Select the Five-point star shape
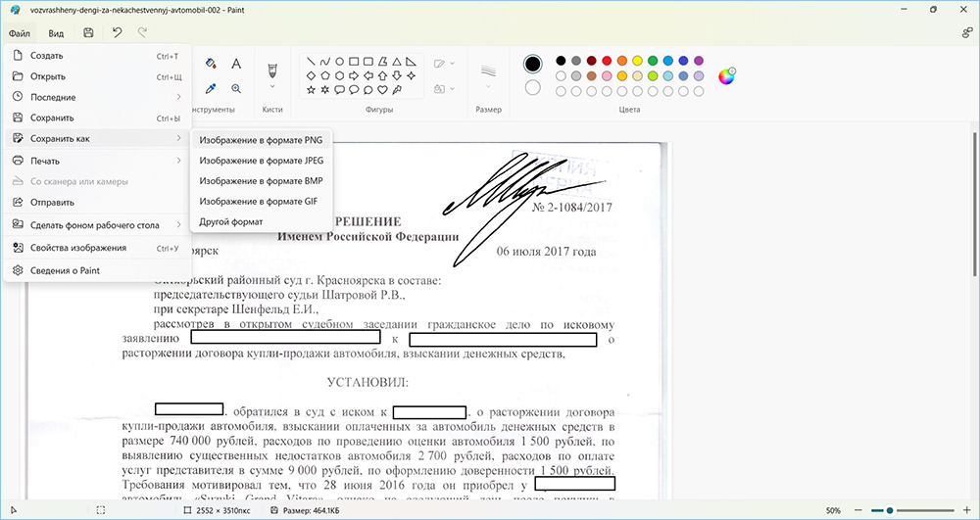 (x=311, y=90)
